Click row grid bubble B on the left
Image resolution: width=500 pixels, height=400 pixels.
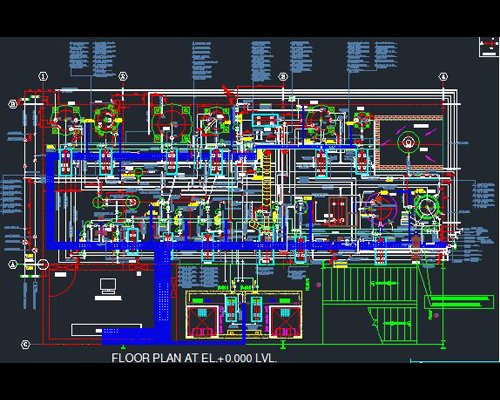point(13,104)
